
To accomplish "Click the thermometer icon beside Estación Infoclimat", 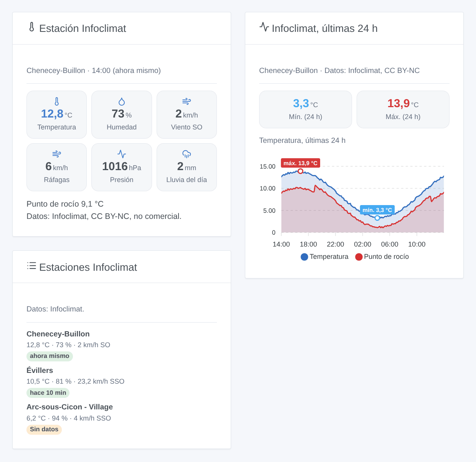I will pyautogui.click(x=32, y=27).
